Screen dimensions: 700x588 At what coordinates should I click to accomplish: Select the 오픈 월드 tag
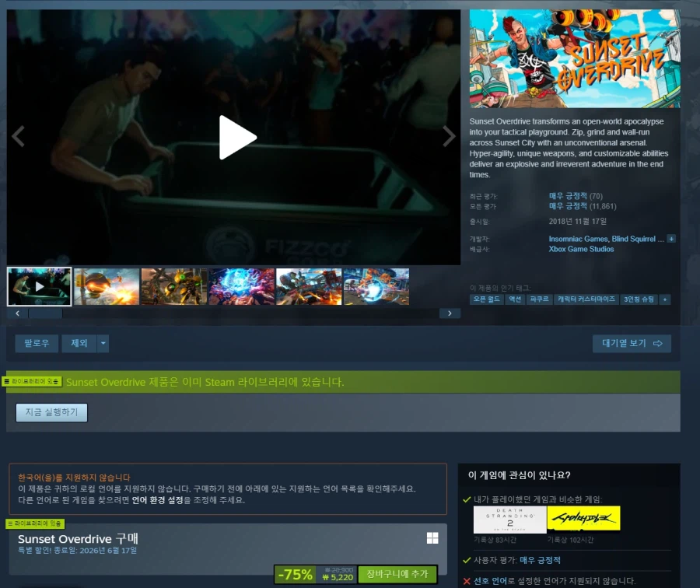coord(487,299)
